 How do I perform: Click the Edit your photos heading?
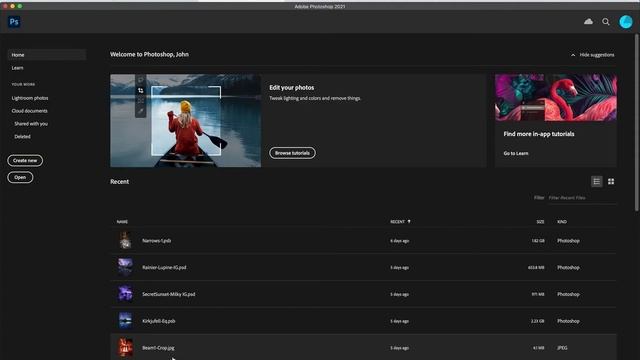click(x=291, y=88)
